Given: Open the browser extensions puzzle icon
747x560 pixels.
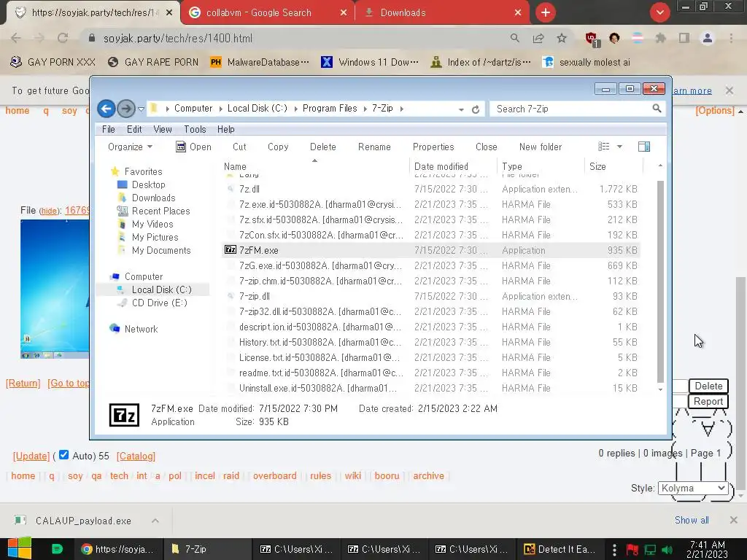Looking at the screenshot, I should tap(661, 38).
